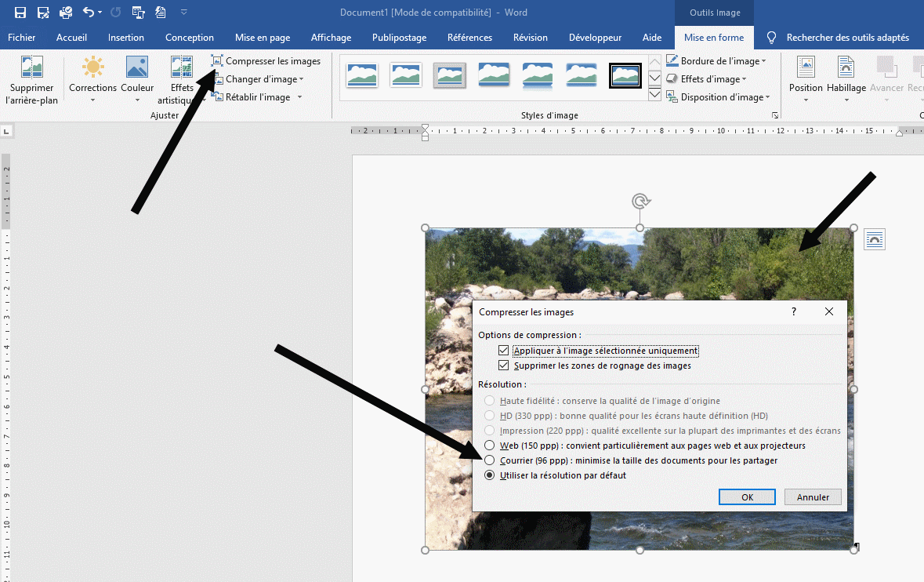The image size is (924, 582).
Task: Open the Couleur image tool
Action: (x=137, y=70)
